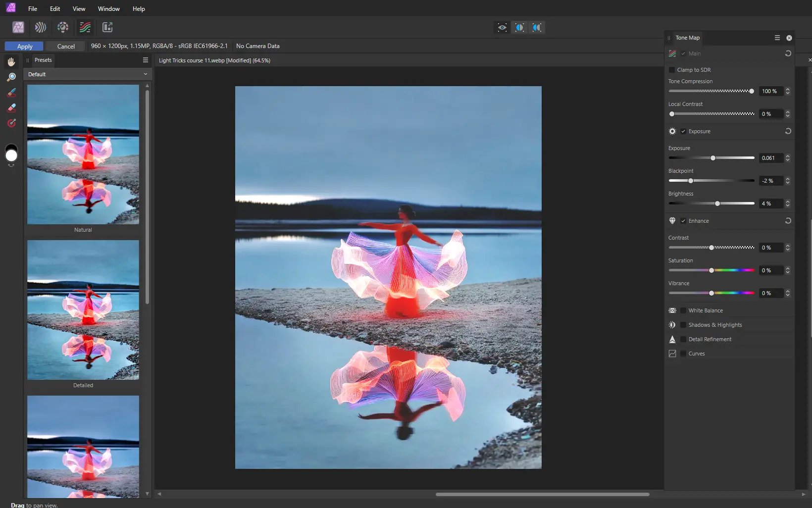Viewport: 812px width, 508px height.
Task: Toggle the Enhance section checkbox
Action: coord(683,221)
